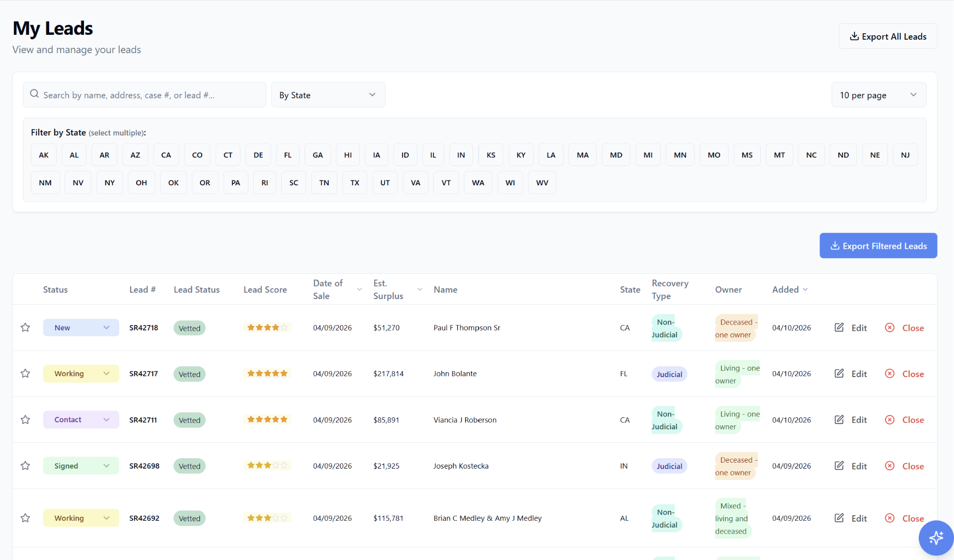Select the five-star score for Viancia J Roberson
Viewport: 954px width, 560px height.
[x=267, y=420]
